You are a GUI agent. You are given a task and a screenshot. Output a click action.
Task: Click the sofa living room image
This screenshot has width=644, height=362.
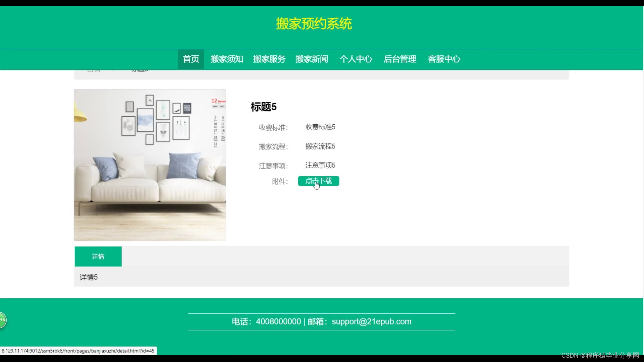(150, 165)
